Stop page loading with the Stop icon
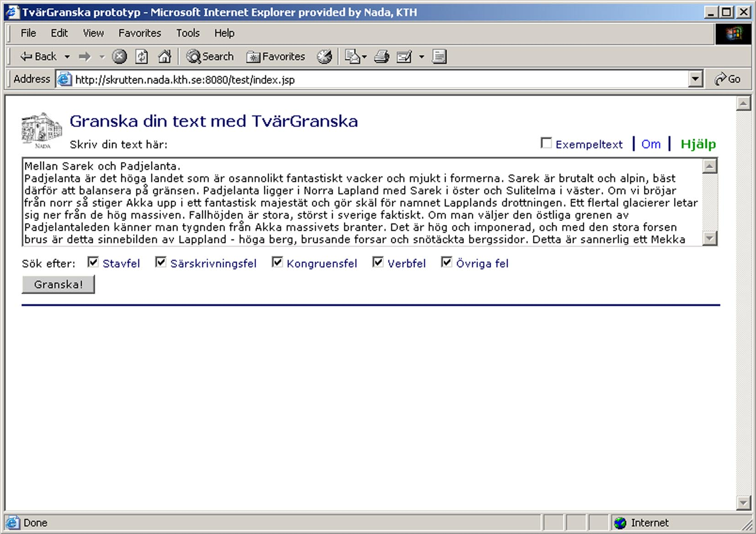Viewport: 756px width, 534px height. pyautogui.click(x=119, y=57)
